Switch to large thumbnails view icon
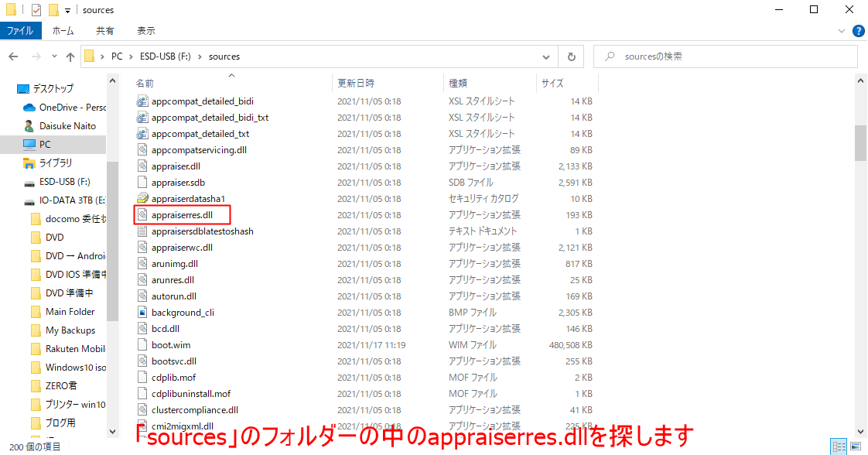The width and height of the screenshot is (868, 455). [x=856, y=446]
